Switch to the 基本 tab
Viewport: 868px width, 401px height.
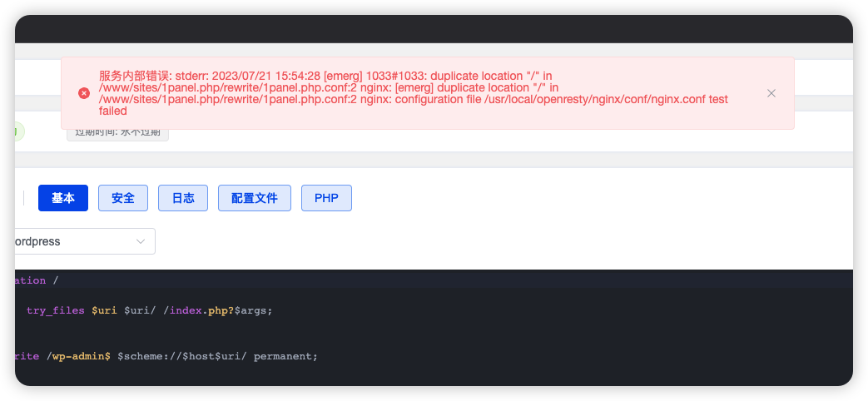pos(63,198)
